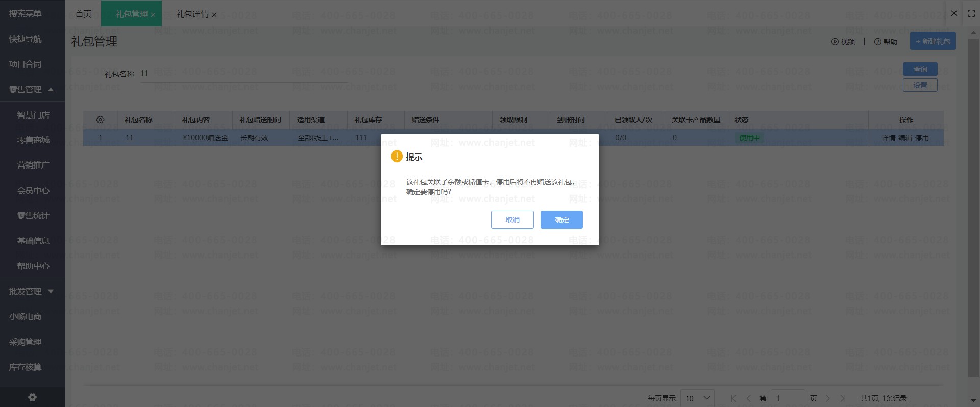Run the search with 查询 button
This screenshot has height=407, width=980.
pyautogui.click(x=920, y=69)
